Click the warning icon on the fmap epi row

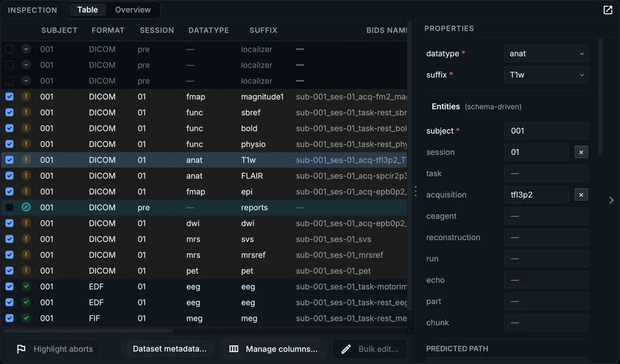pyautogui.click(x=26, y=191)
